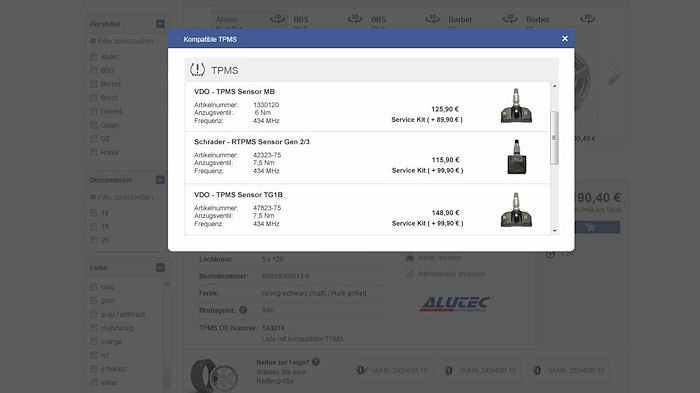Click the TPMS list scrollbar thumb
The height and width of the screenshot is (393, 700).
(x=554, y=138)
